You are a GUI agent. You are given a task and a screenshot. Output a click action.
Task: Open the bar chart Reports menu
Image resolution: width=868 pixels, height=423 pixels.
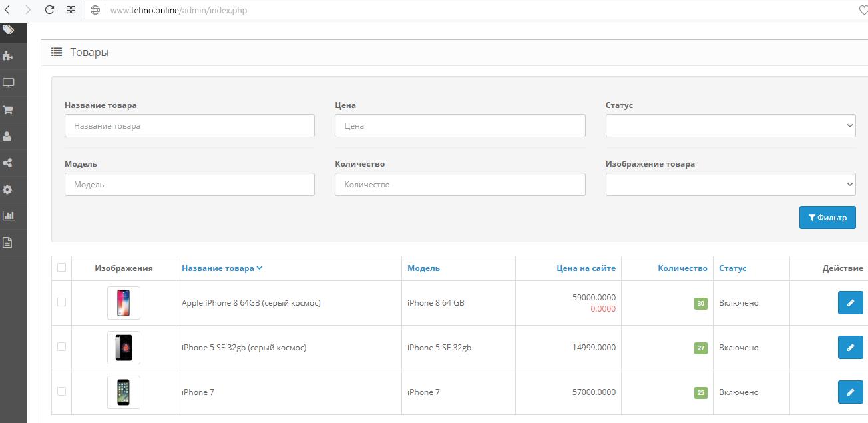pos(8,216)
